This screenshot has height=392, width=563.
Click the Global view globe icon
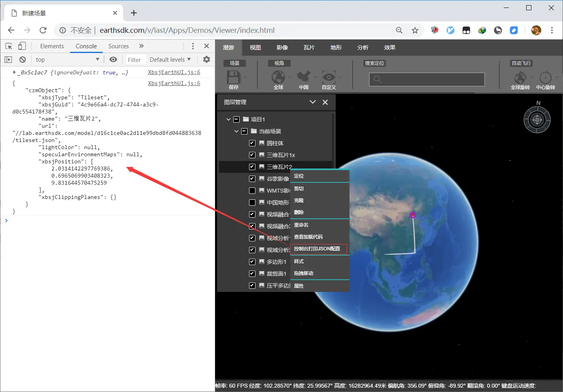click(x=278, y=77)
